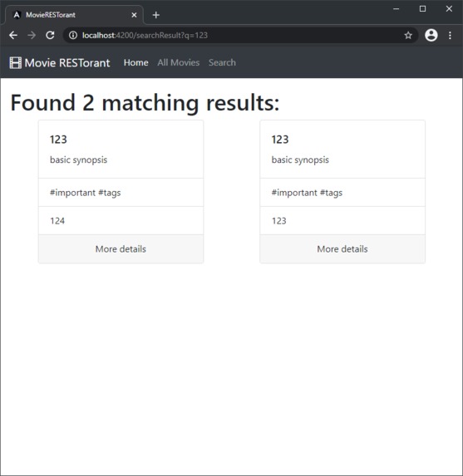The height and width of the screenshot is (476, 463).
Task: Click the site information icon in address bar
Action: click(x=73, y=35)
